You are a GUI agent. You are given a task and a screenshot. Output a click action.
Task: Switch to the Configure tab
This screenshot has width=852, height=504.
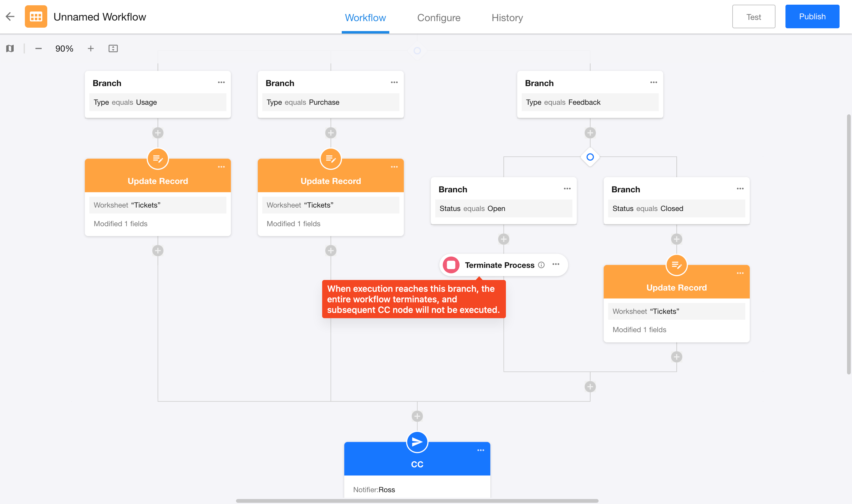(438, 18)
